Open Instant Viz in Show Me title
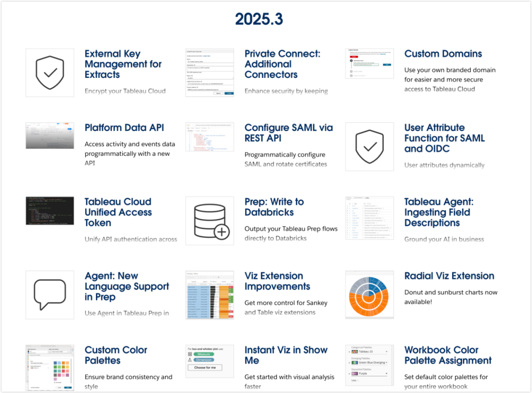This screenshot has width=532, height=393. (286, 355)
